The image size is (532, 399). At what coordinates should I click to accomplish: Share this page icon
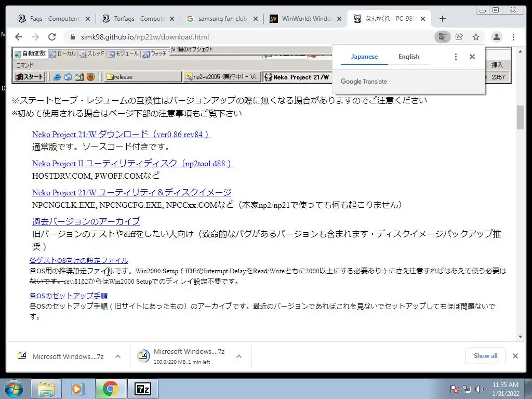[459, 37]
